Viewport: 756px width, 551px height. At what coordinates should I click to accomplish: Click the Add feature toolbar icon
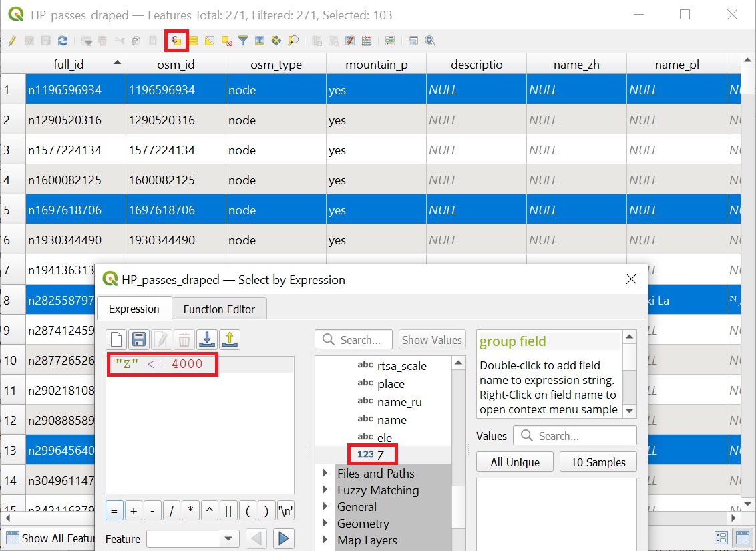pyautogui.click(x=87, y=41)
